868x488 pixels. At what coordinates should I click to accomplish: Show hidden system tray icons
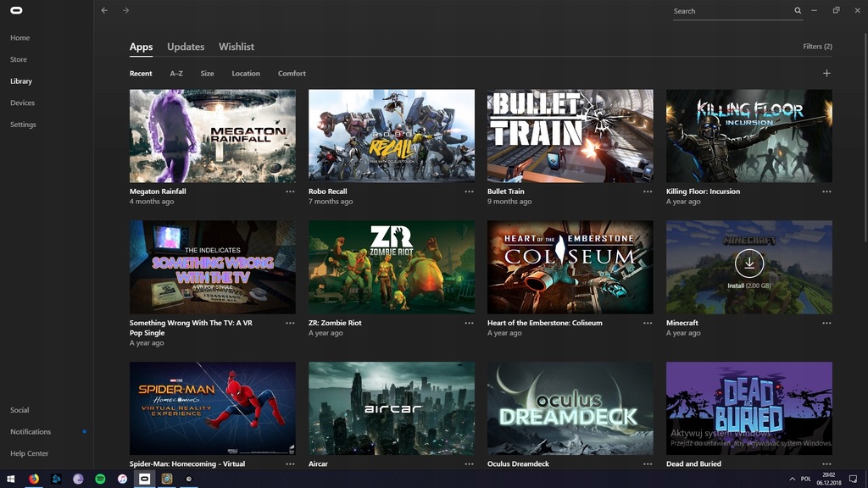pos(793,479)
